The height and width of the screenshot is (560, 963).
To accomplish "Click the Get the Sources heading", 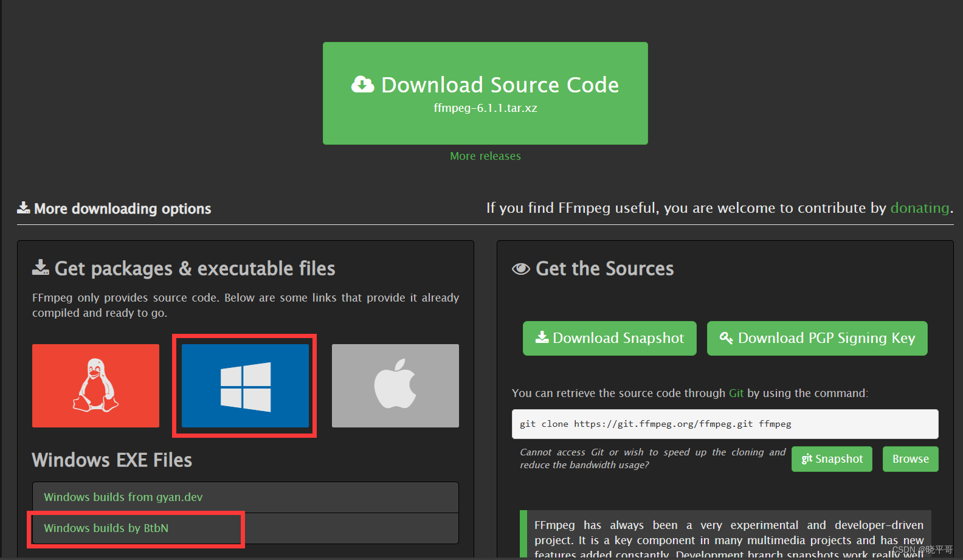I will [x=593, y=269].
